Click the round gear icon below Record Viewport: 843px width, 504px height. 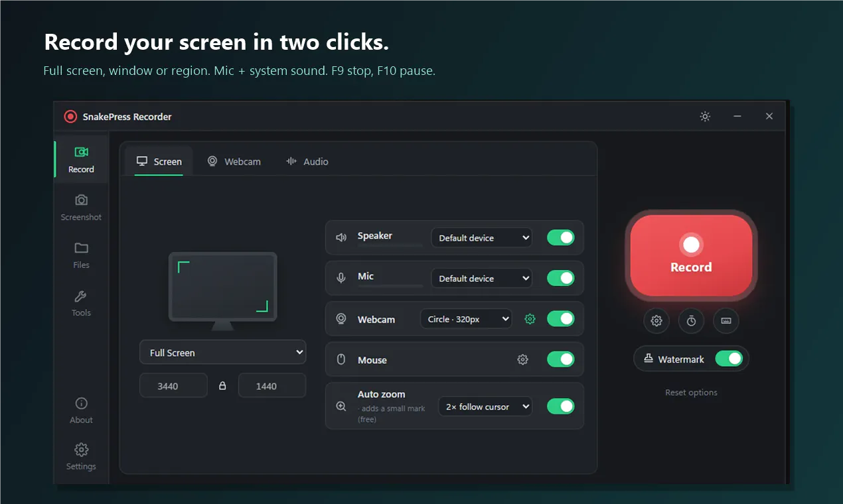656,321
